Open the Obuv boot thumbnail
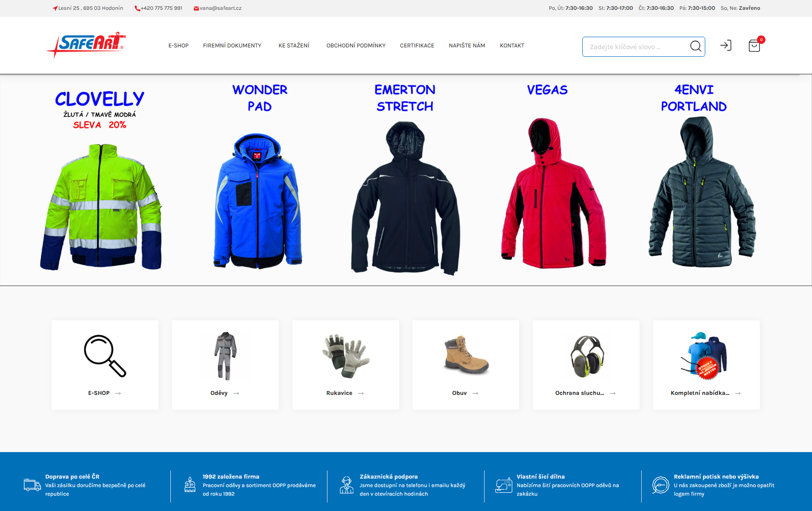The height and width of the screenshot is (511, 812). (x=466, y=355)
